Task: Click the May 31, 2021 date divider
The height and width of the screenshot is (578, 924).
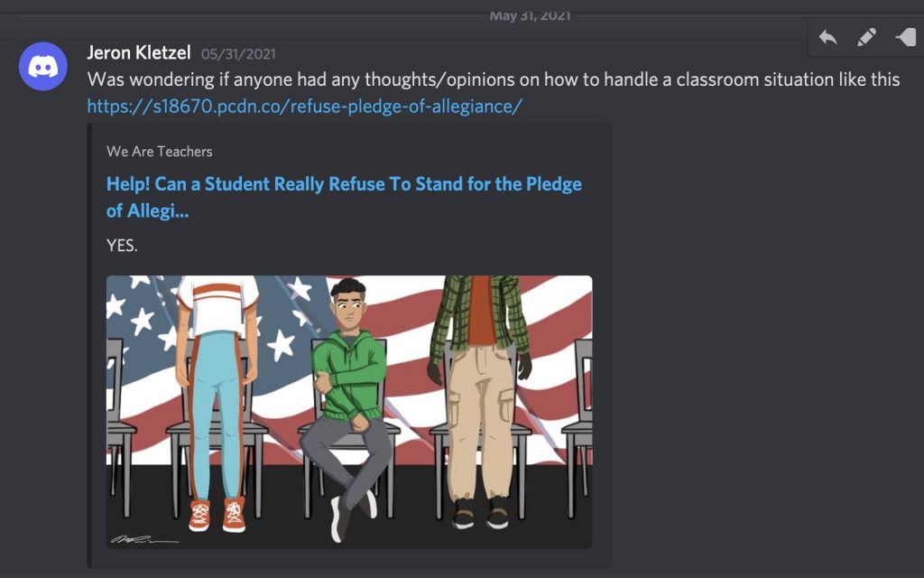Action: [x=530, y=16]
